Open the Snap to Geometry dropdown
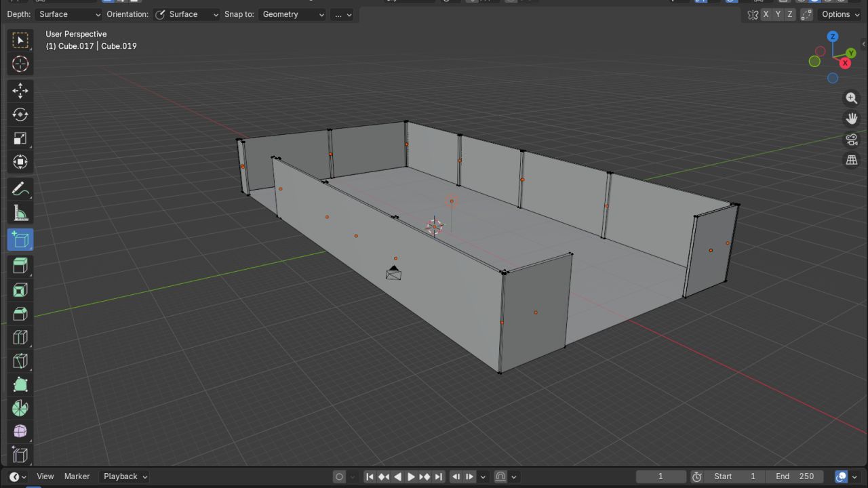The image size is (868, 488). [292, 14]
